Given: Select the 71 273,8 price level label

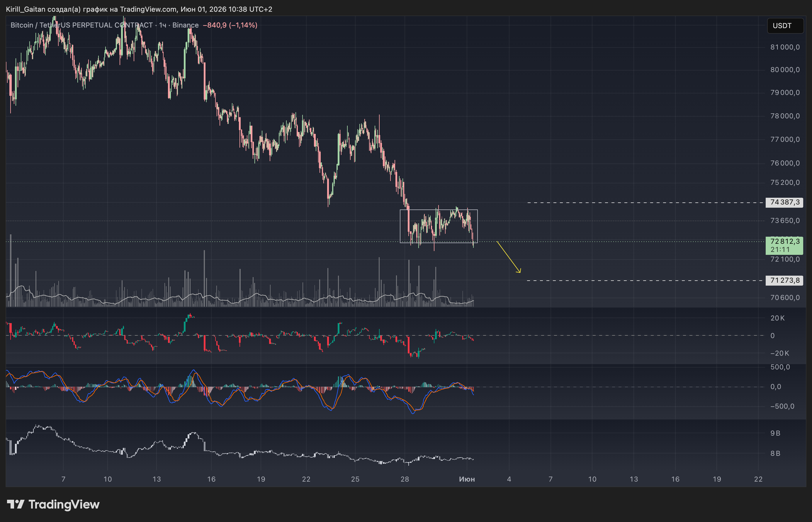Looking at the screenshot, I should (784, 280).
